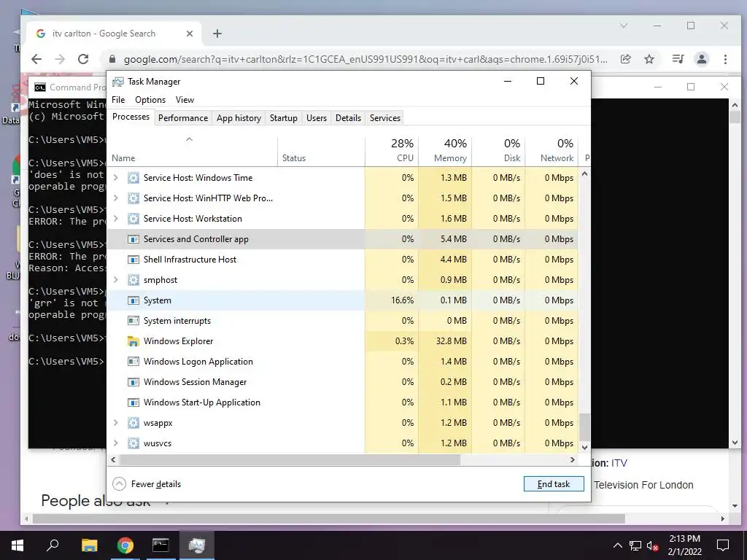Image resolution: width=747 pixels, height=560 pixels.
Task: Click the ITV link in Google results
Action: pyautogui.click(x=619, y=463)
